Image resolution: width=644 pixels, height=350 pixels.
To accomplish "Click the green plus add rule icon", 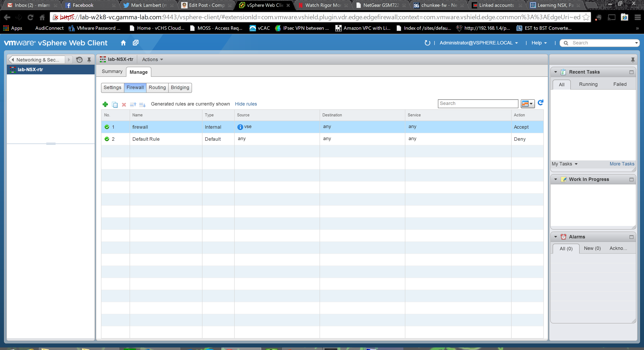I will click(105, 104).
